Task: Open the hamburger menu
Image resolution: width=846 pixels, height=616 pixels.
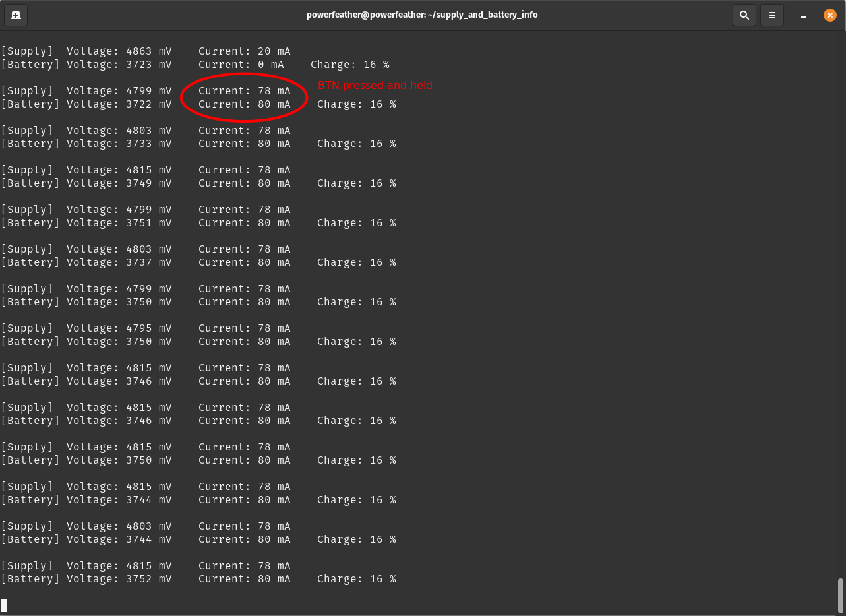Action: pyautogui.click(x=772, y=15)
